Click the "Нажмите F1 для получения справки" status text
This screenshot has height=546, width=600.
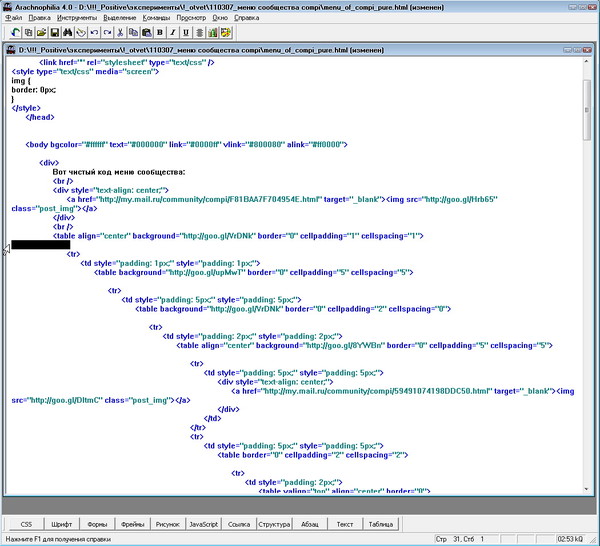point(58,539)
